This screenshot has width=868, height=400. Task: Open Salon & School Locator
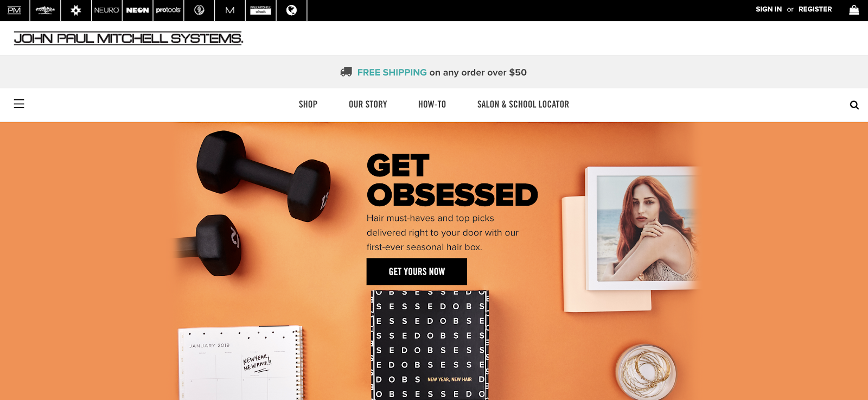click(523, 104)
